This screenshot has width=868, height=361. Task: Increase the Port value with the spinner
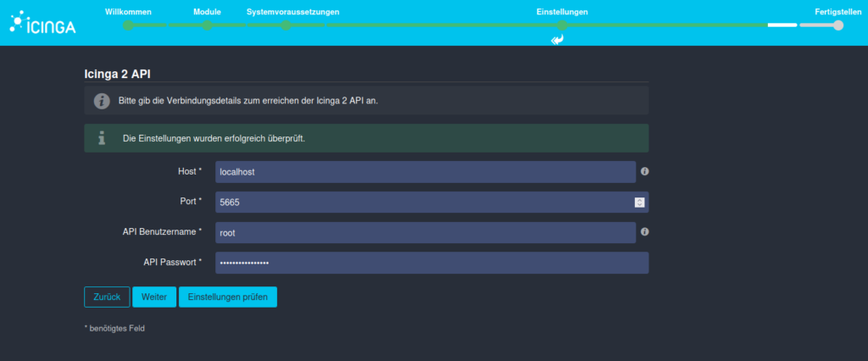(639, 199)
